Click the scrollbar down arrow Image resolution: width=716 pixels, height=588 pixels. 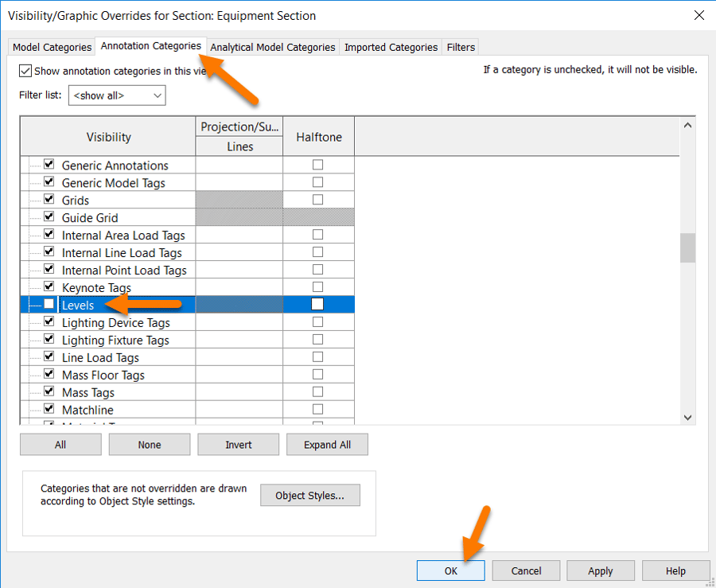[687, 416]
